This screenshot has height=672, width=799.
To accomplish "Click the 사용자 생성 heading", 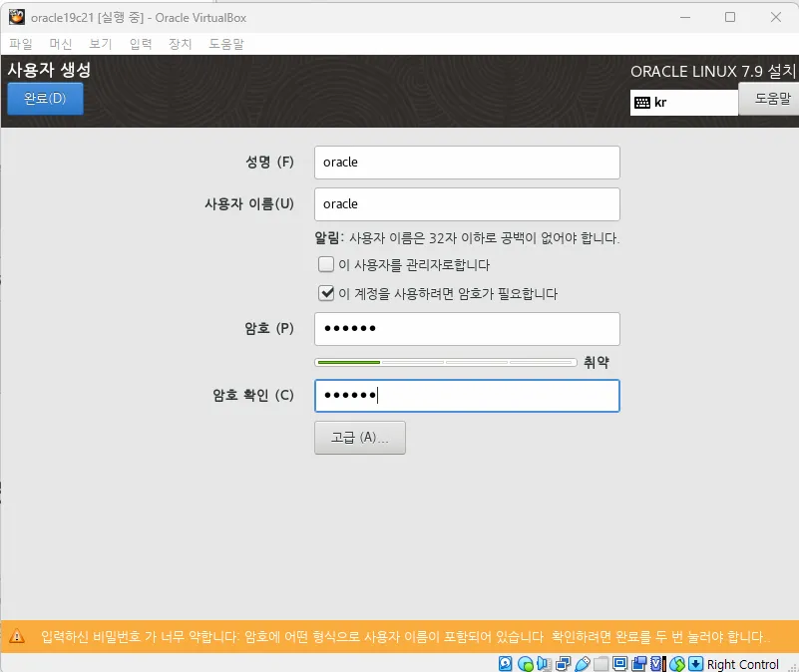I will pyautogui.click(x=49, y=70).
